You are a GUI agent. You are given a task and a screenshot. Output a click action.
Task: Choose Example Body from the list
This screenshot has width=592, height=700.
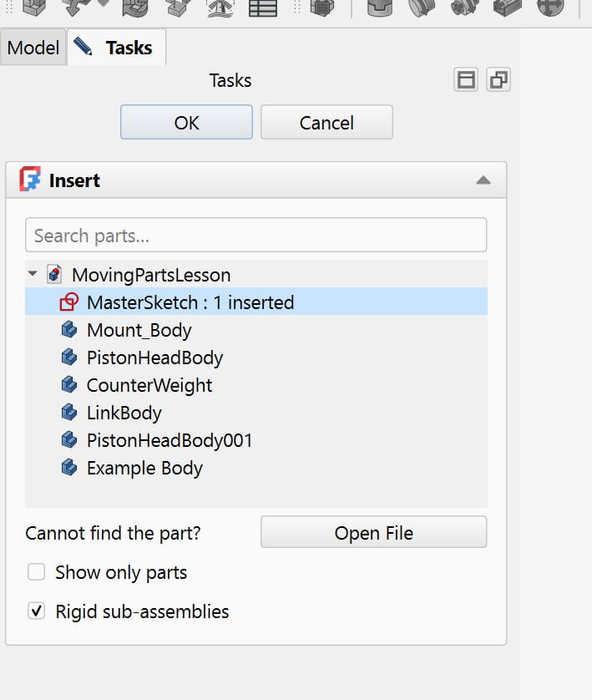click(144, 468)
